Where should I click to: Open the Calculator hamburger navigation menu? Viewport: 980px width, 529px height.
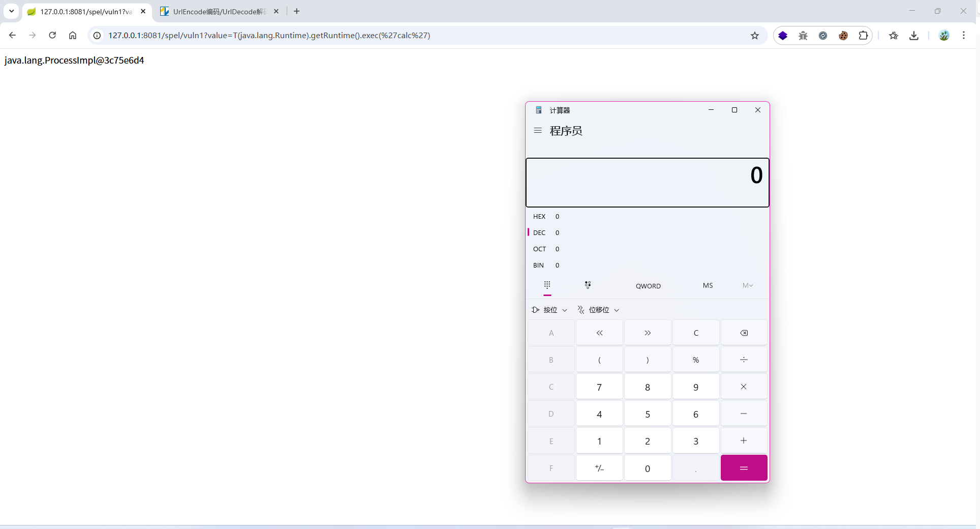click(x=538, y=131)
